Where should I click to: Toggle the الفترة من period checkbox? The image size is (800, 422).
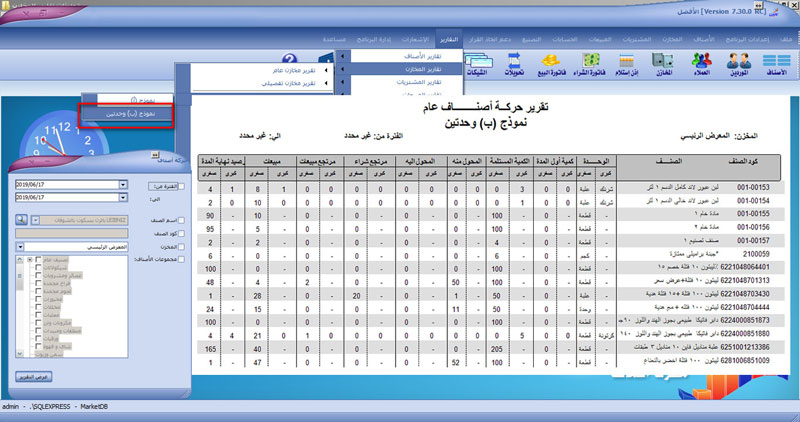coord(181,186)
